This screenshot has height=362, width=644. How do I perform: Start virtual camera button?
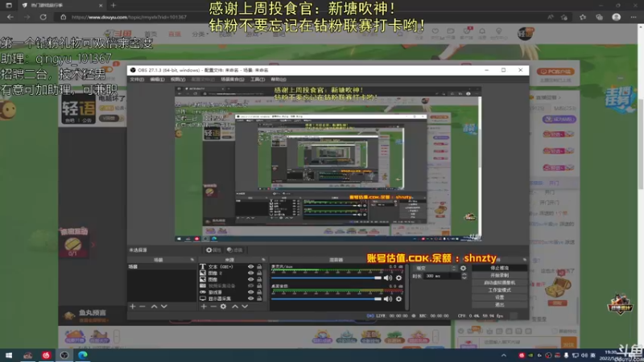pos(499,283)
